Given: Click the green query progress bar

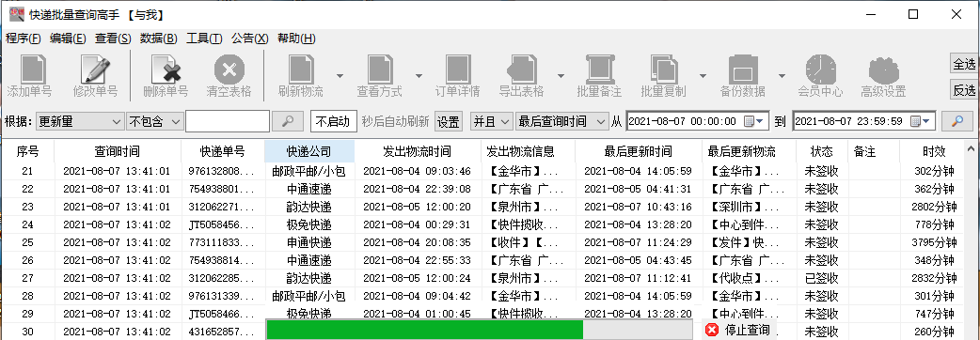Looking at the screenshot, I should (480, 330).
